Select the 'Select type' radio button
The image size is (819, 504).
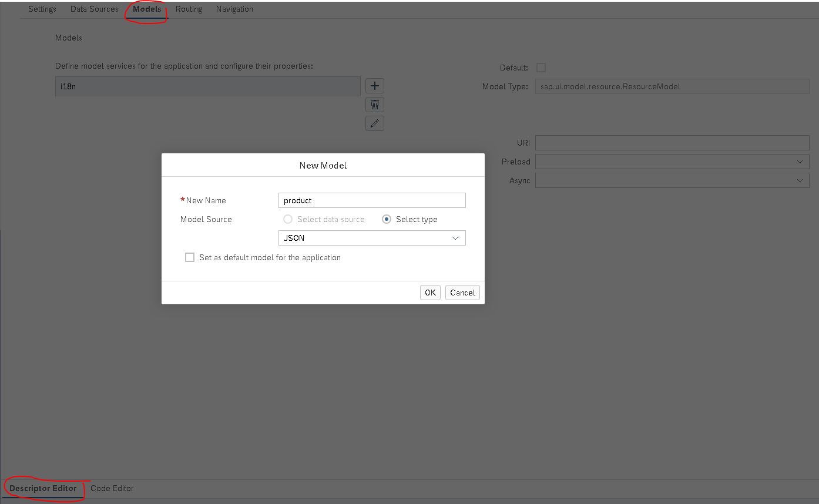point(387,219)
